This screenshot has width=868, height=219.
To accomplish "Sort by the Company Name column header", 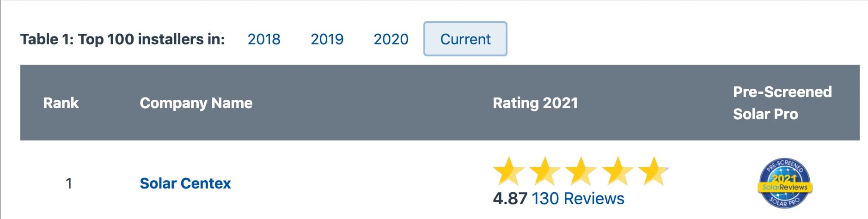I will pyautogui.click(x=196, y=103).
